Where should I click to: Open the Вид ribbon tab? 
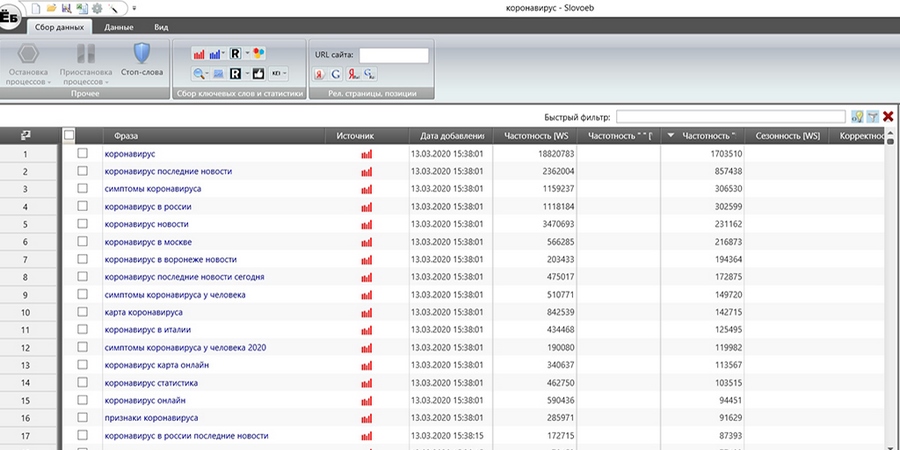pos(161,27)
